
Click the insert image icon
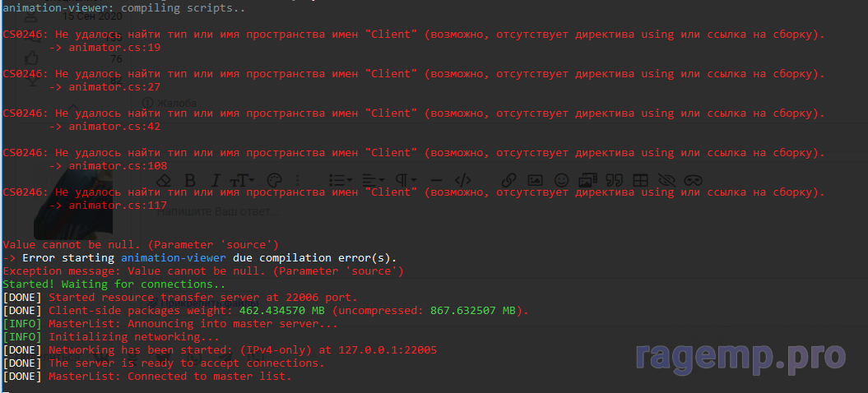coord(535,180)
